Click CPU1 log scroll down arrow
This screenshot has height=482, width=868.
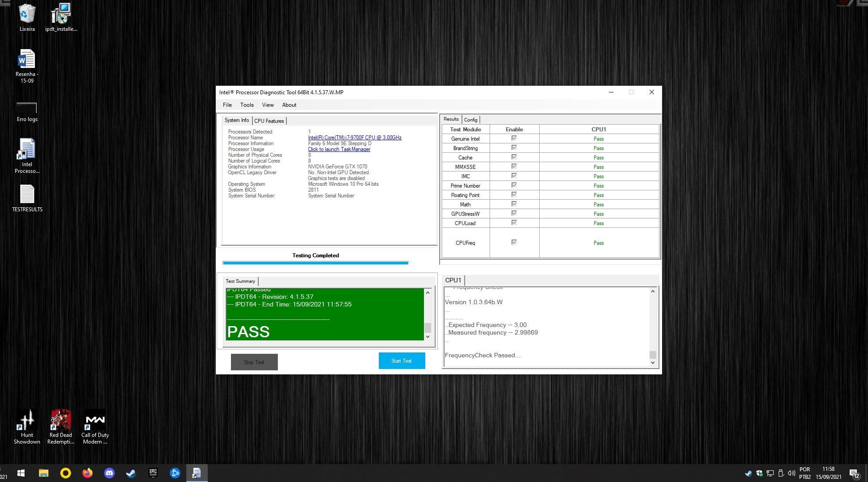(x=653, y=363)
